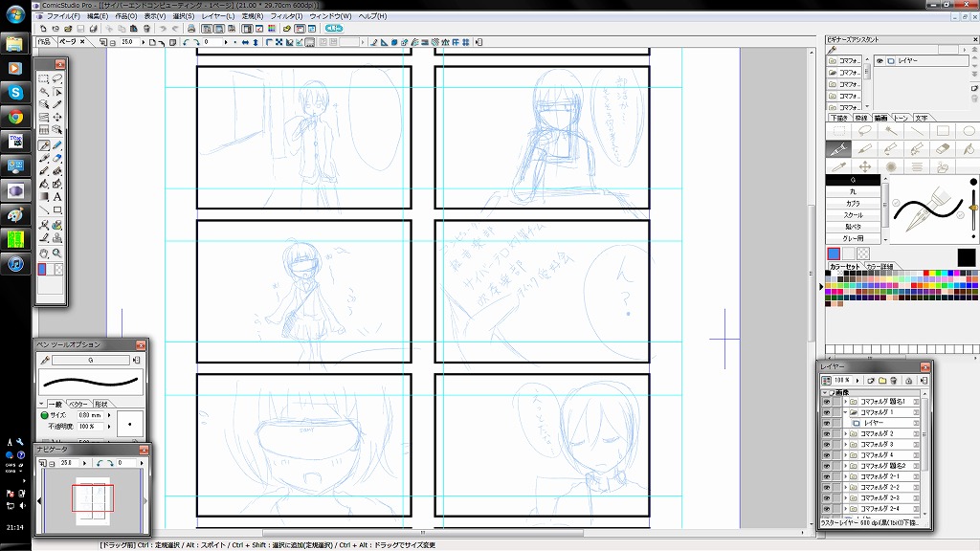
Task: Select the hand pan tool in toolbox
Action: coord(44,253)
